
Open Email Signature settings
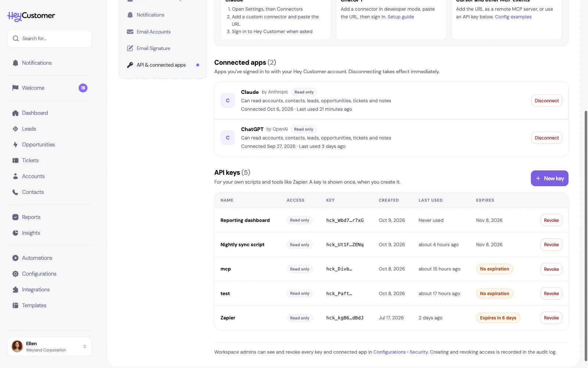click(x=162, y=48)
